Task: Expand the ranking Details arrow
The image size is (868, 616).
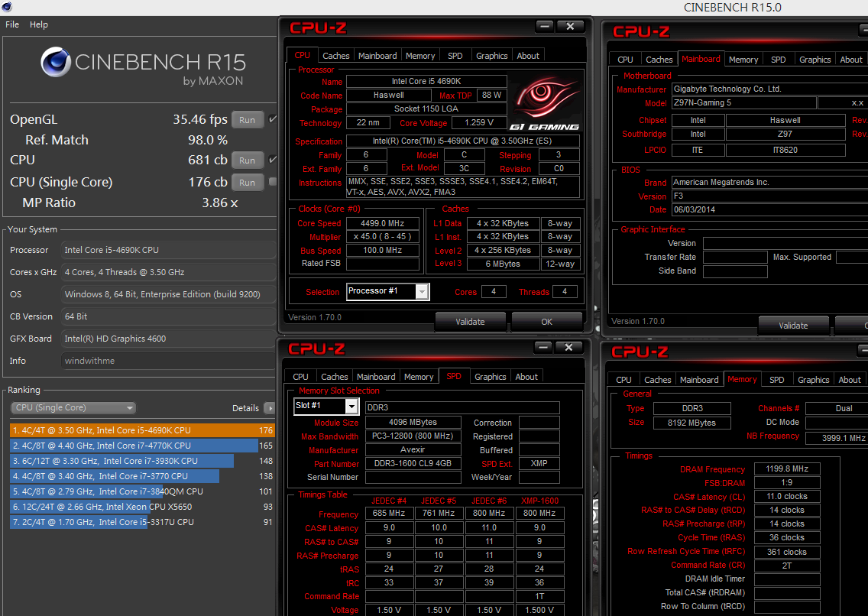Action: pos(270,408)
